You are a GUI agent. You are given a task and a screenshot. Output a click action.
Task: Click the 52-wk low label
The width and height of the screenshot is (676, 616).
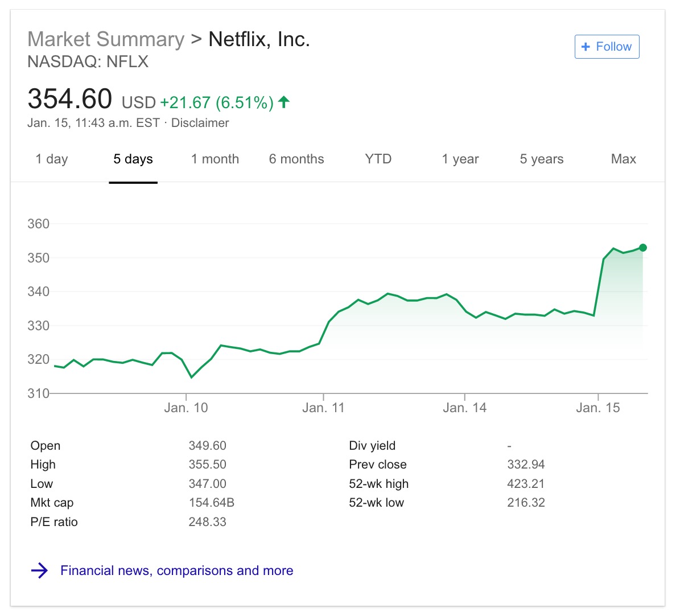pyautogui.click(x=376, y=503)
